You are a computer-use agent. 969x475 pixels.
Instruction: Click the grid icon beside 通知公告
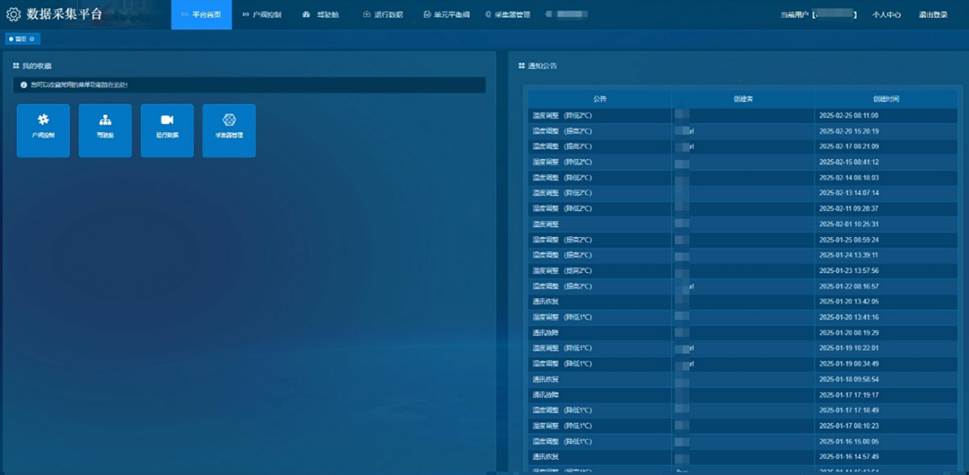coord(521,66)
